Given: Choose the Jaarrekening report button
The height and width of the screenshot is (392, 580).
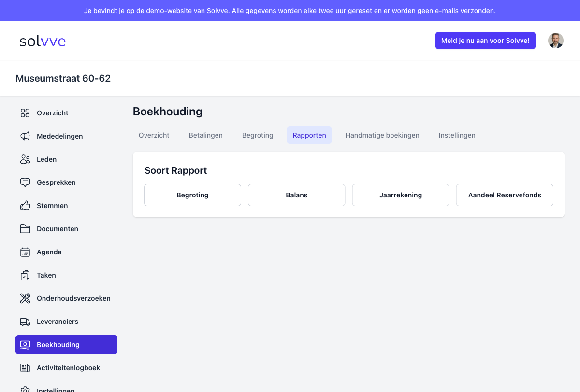Looking at the screenshot, I should [x=401, y=195].
